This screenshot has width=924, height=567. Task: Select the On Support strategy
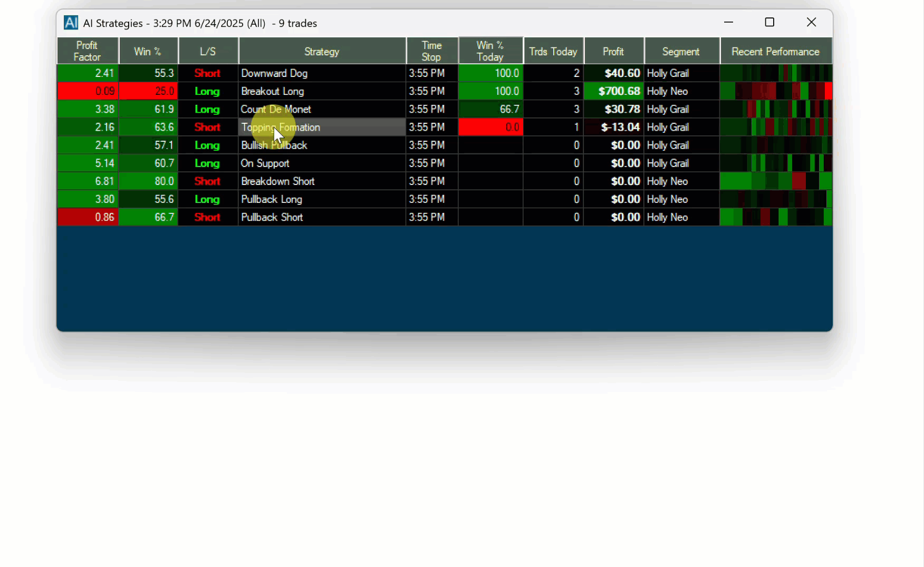pyautogui.click(x=322, y=163)
